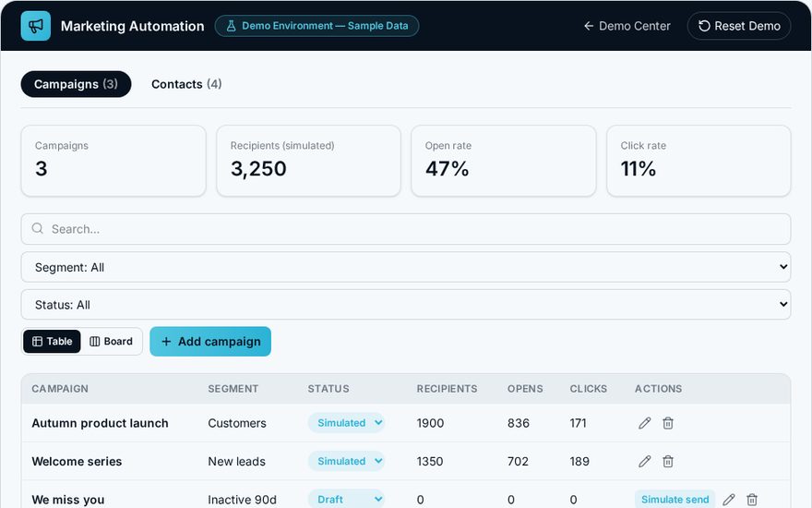812x508 pixels.
Task: Change status of Autumn product launch
Action: (x=346, y=423)
